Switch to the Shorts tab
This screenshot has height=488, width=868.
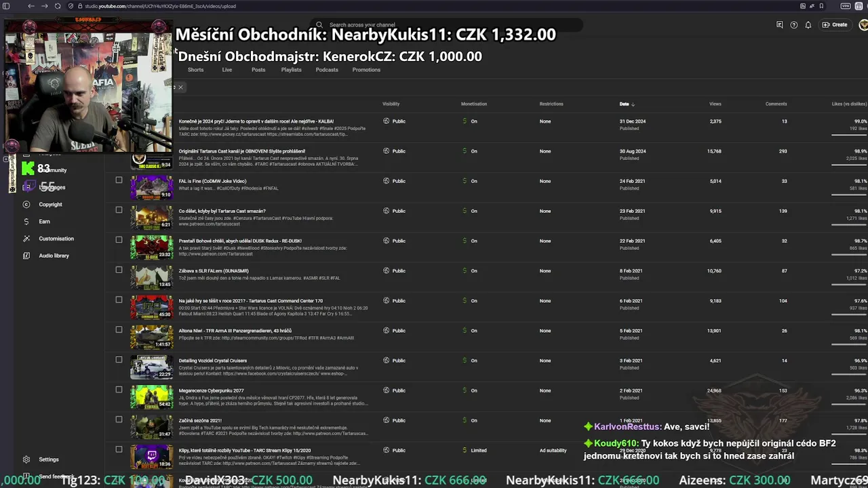[195, 70]
